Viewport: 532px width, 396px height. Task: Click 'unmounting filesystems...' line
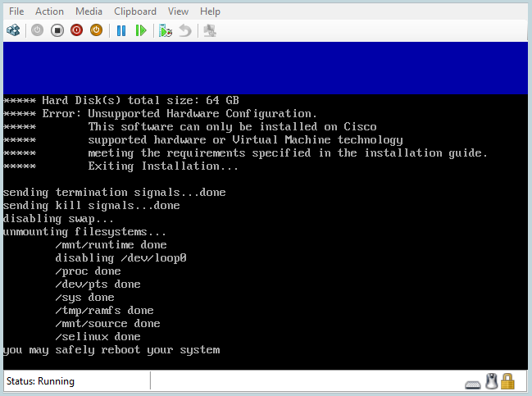[84, 232]
